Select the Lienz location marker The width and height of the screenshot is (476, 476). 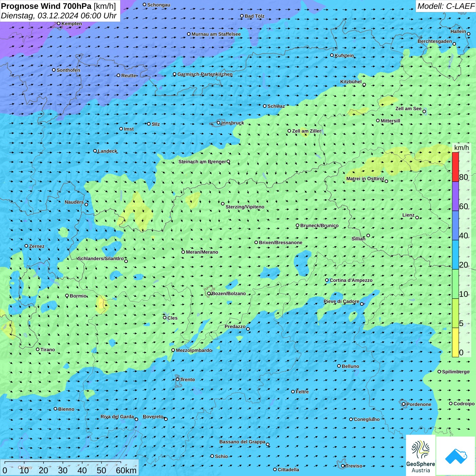(x=417, y=218)
